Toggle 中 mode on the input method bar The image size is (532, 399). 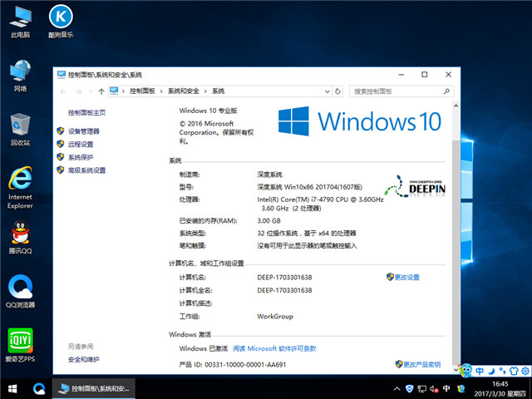[480, 371]
